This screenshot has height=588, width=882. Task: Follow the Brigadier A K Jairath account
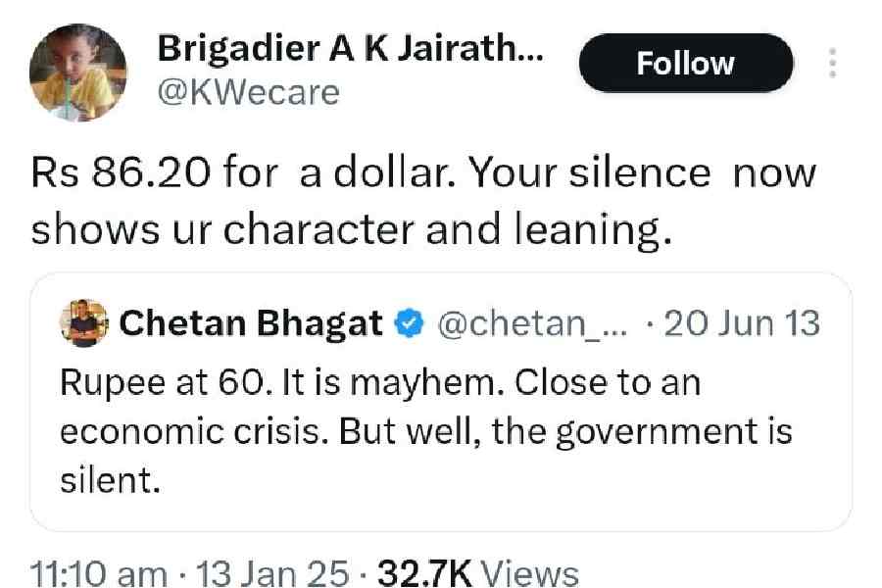click(685, 65)
